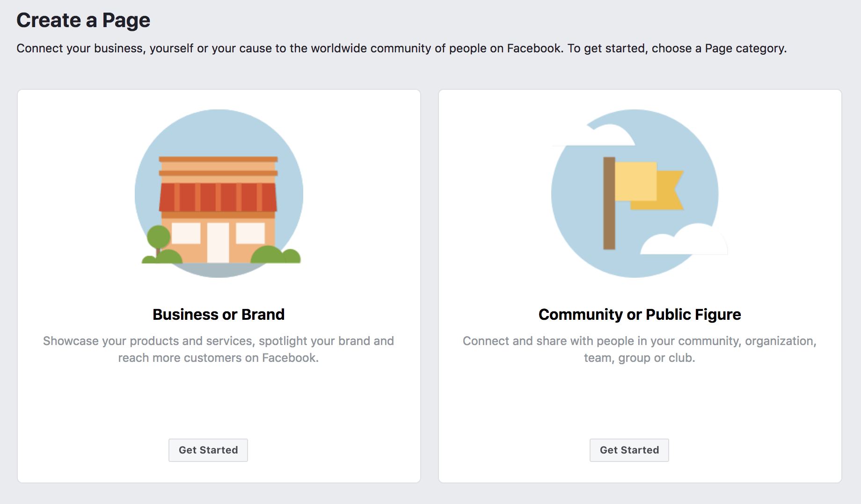
Task: Click the yellow flag in the community illustration
Action: [635, 181]
